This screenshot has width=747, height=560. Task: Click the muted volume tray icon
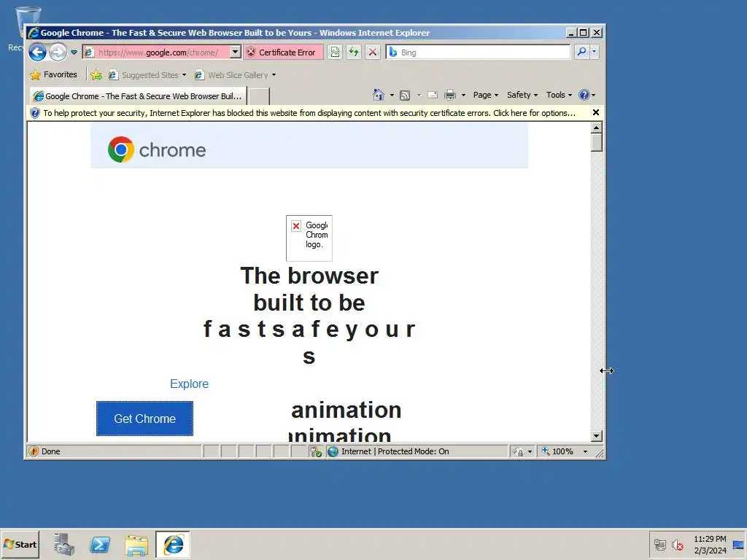click(678, 544)
